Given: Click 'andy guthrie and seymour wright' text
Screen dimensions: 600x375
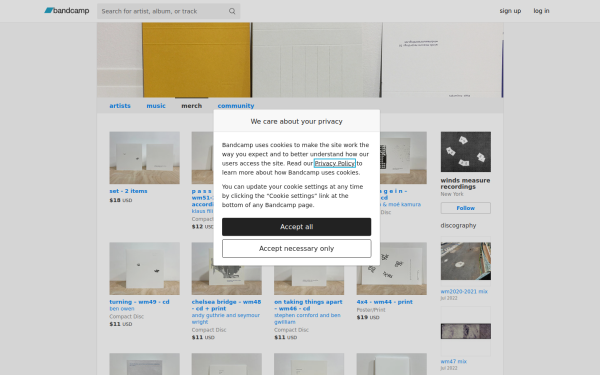Looking at the screenshot, I should tap(226, 318).
